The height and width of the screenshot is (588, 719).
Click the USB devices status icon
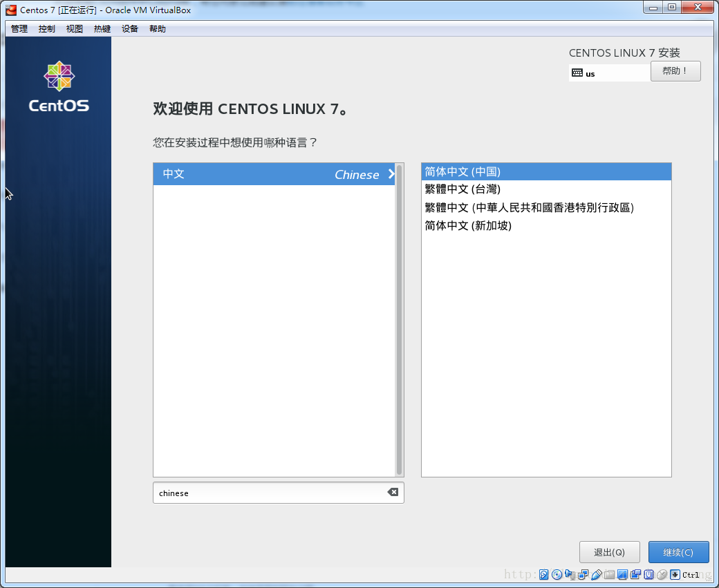coord(596,575)
